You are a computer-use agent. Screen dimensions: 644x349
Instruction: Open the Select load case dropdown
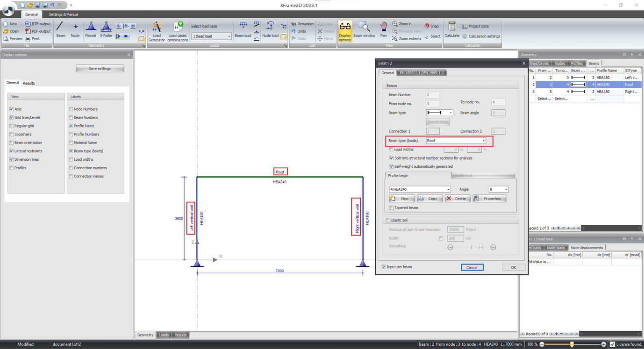tap(229, 36)
